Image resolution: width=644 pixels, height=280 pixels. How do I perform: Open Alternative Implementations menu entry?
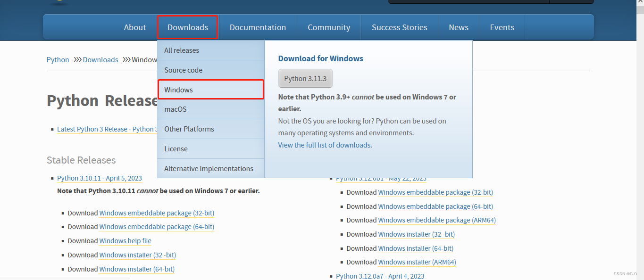click(x=211, y=169)
